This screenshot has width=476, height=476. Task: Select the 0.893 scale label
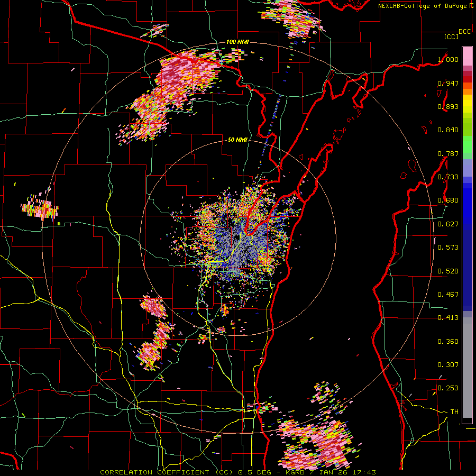tap(448, 106)
